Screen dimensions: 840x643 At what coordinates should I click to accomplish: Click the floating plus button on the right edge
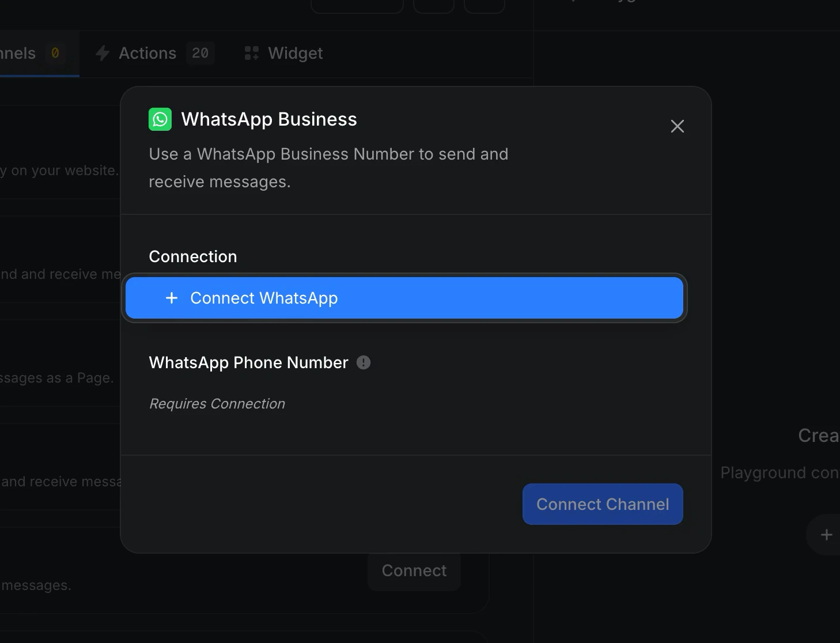point(827,534)
